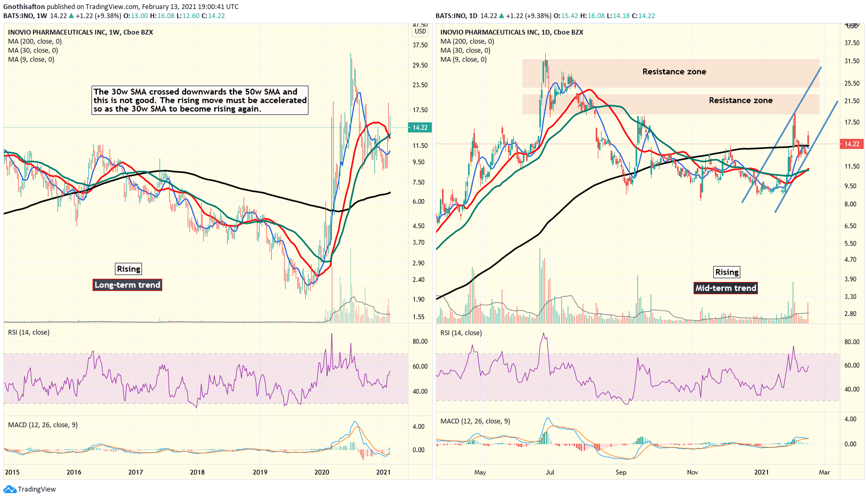This screenshot has height=499, width=868.
Task: Click the 5.50 price level on daily axis
Action: (x=850, y=244)
